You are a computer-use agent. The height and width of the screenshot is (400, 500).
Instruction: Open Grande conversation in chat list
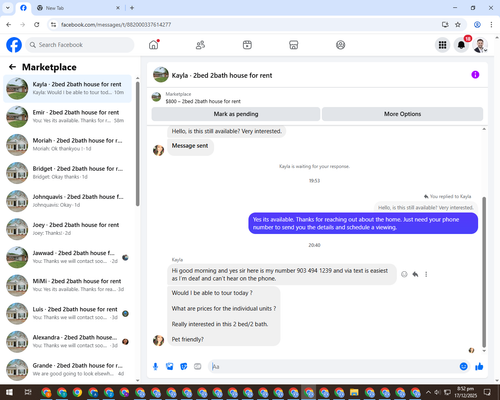(67, 370)
